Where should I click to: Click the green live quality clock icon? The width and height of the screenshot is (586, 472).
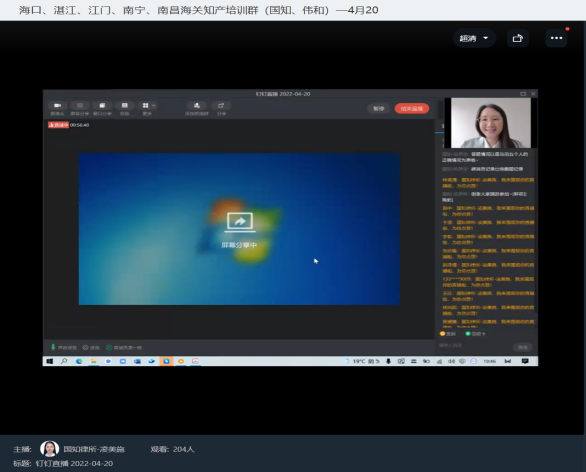coord(109,348)
